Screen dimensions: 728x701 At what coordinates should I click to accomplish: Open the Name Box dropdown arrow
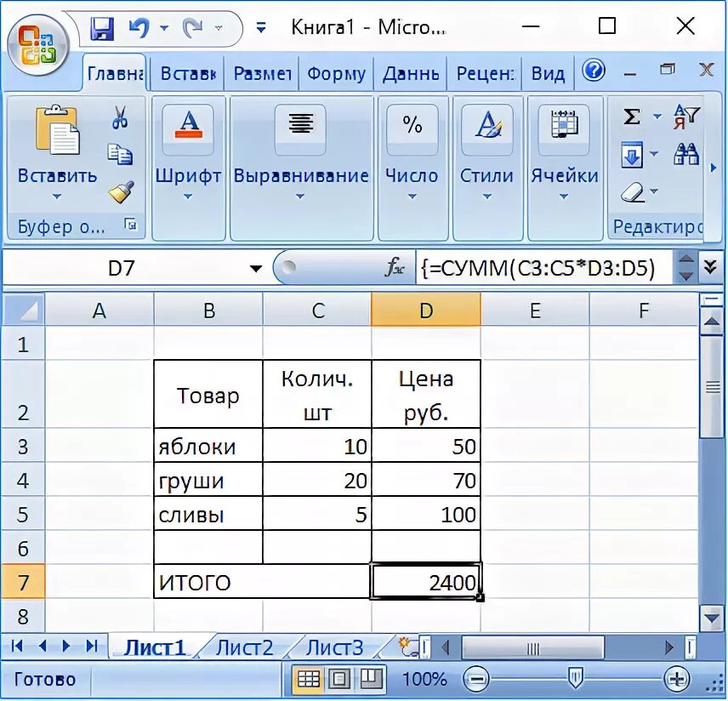click(255, 269)
